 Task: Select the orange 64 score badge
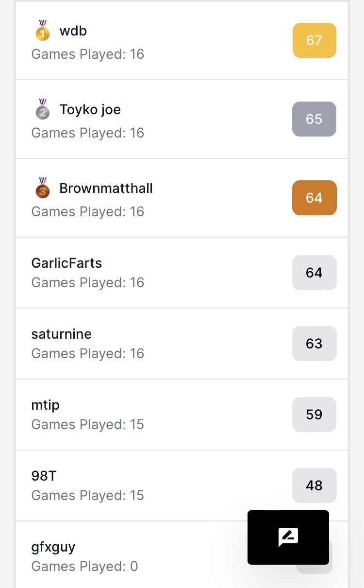(x=314, y=198)
